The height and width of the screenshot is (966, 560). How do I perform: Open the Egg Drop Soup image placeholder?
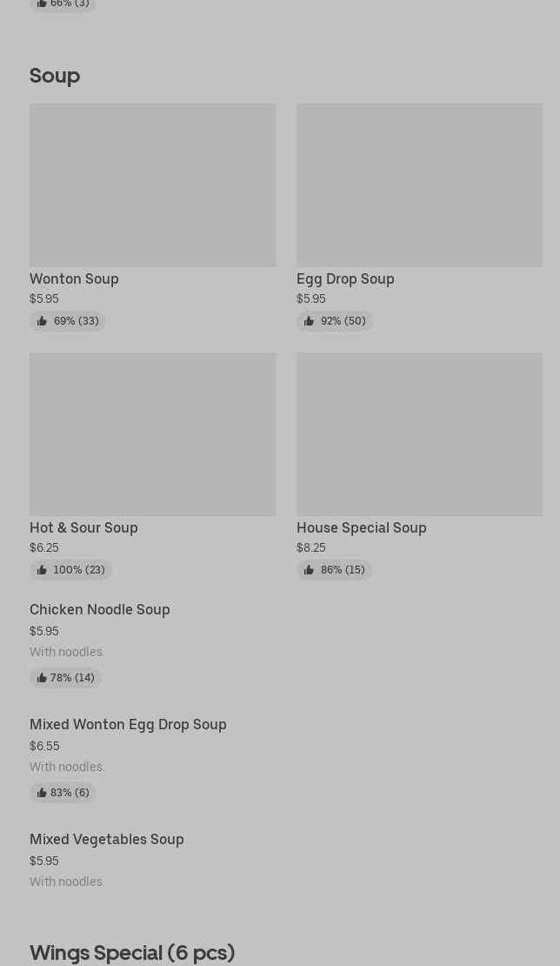point(419,184)
